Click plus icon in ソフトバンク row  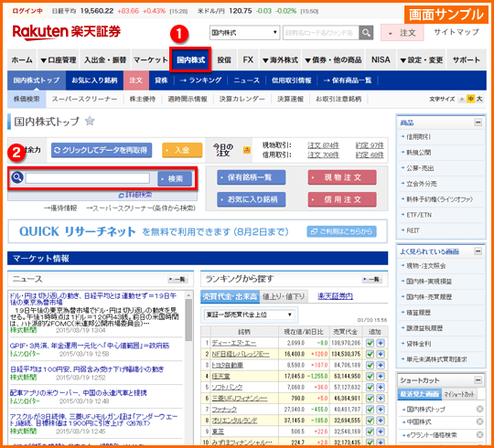coord(381,388)
